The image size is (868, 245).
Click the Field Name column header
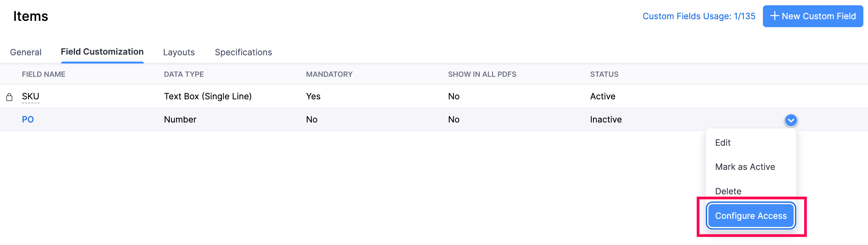43,74
